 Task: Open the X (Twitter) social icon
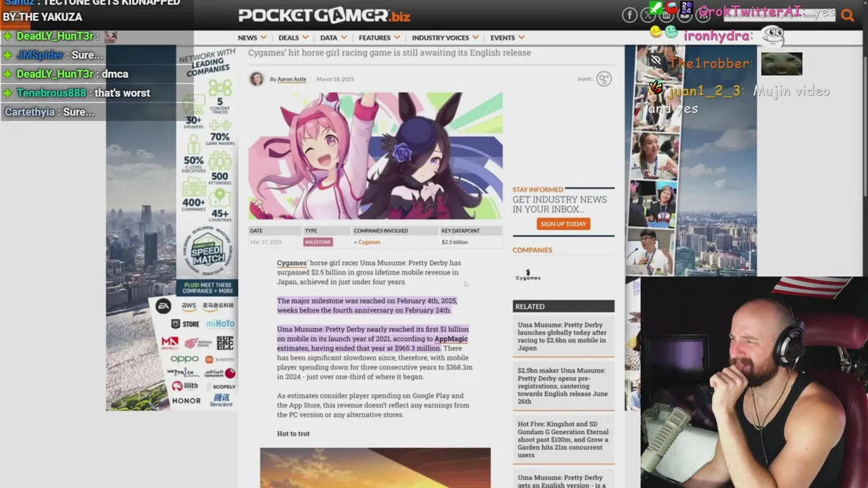point(648,15)
